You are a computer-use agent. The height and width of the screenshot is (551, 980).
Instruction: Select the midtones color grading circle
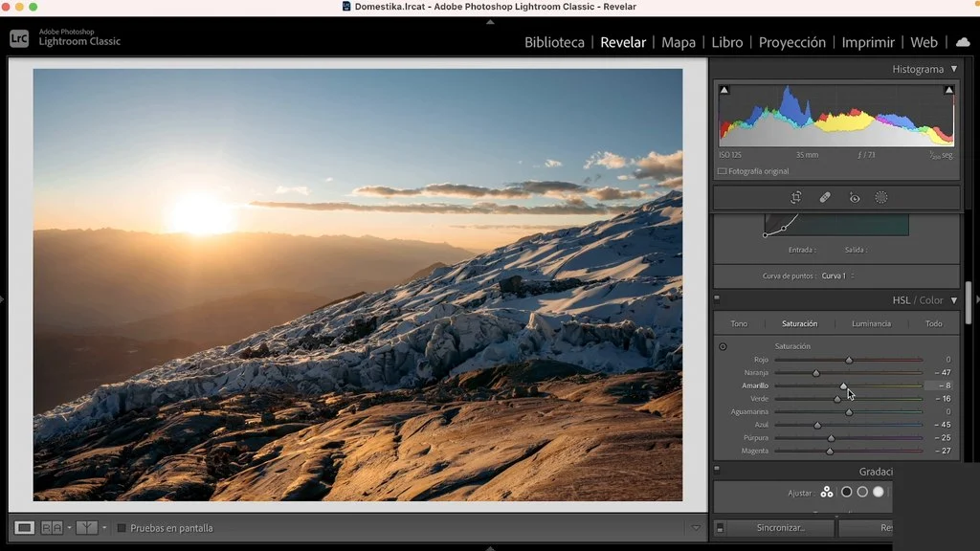(x=862, y=493)
